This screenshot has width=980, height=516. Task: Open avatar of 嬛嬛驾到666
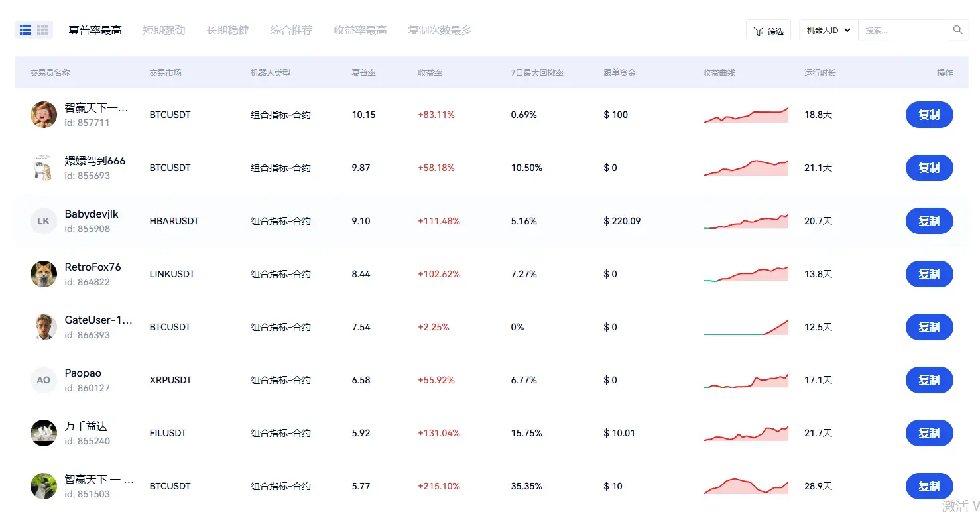(44, 168)
